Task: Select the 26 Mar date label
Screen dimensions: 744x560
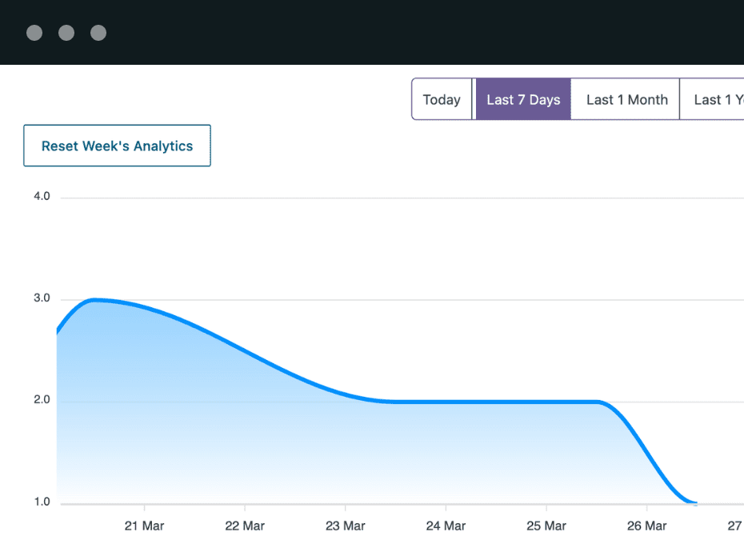Action: tap(646, 526)
